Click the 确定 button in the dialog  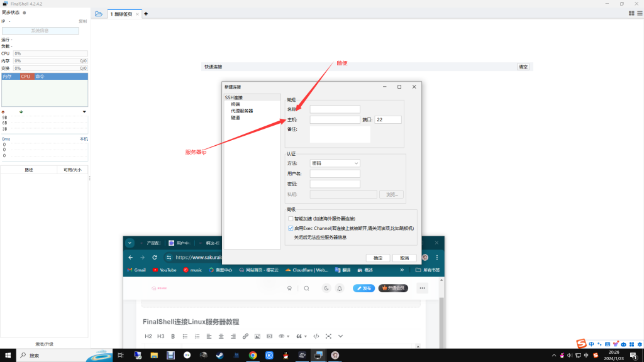click(x=378, y=258)
